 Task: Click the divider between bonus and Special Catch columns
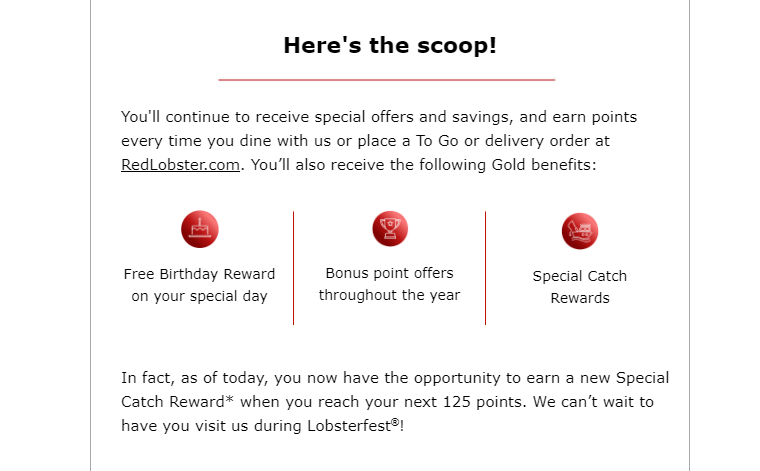(x=485, y=268)
